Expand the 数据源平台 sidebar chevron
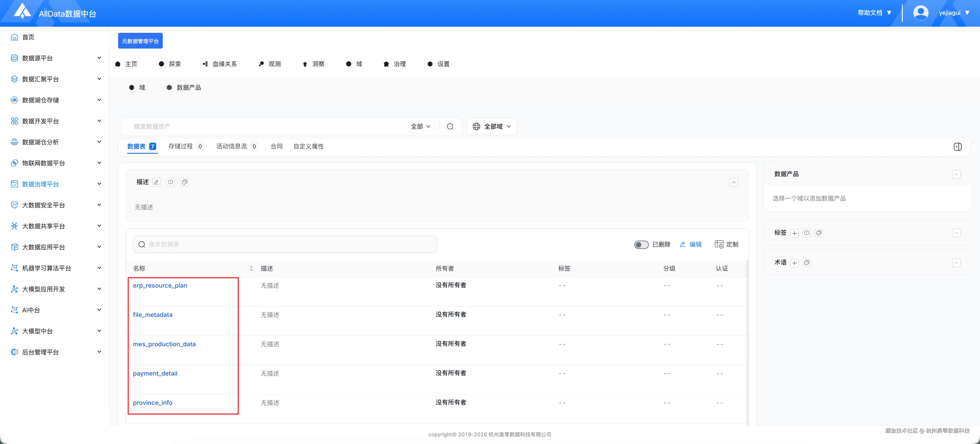 (99, 58)
